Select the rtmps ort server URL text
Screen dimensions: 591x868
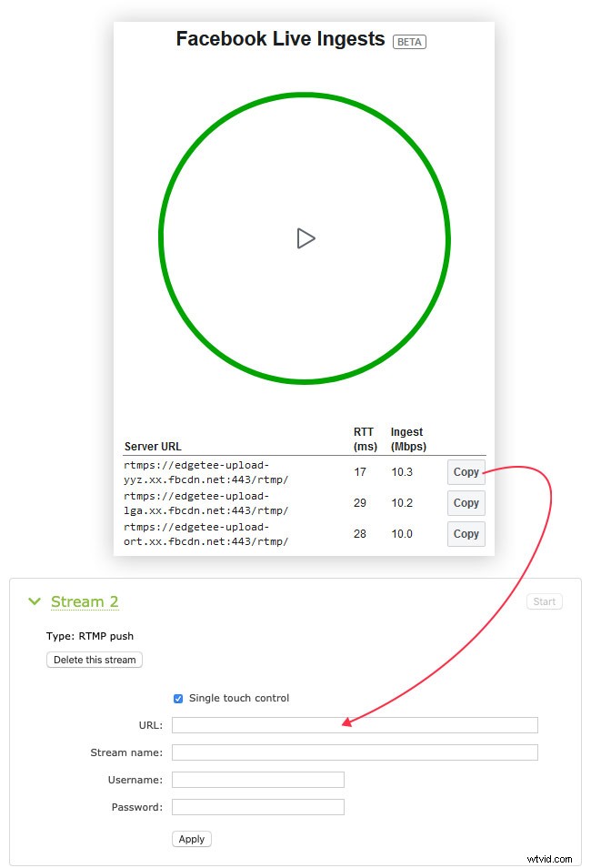point(205,534)
